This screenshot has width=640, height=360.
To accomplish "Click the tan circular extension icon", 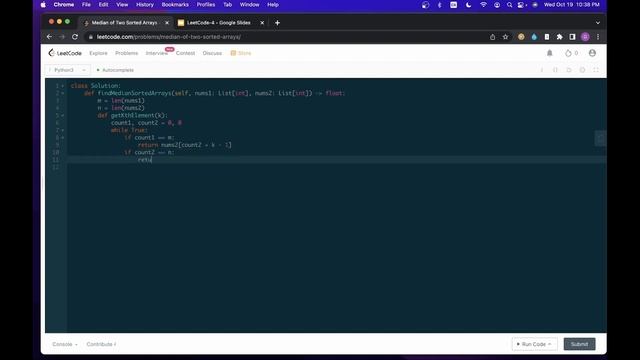I will pos(521,37).
